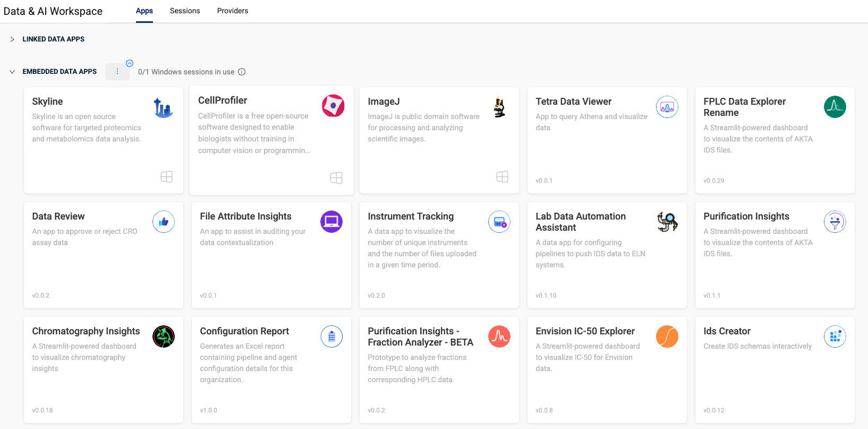
Task: Click the 'Create IDS schemas interactively' description
Action: (x=758, y=346)
